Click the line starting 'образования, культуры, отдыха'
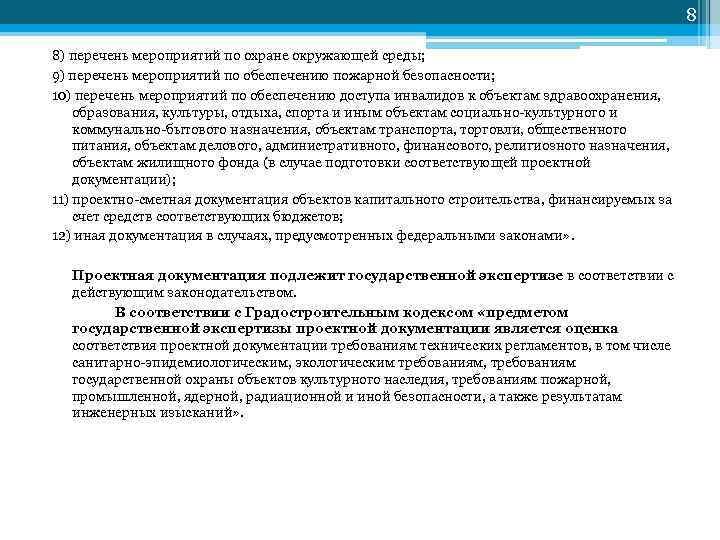This screenshot has height=540, width=720. (345, 112)
